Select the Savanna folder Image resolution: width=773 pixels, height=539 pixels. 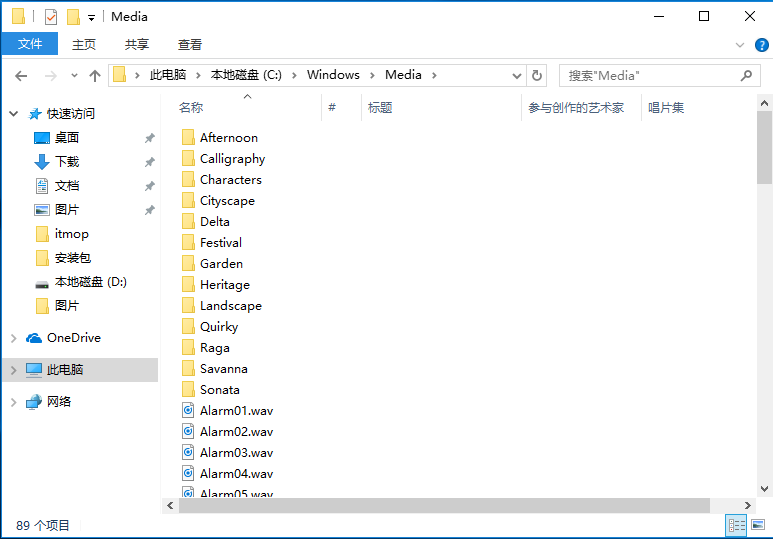point(223,369)
